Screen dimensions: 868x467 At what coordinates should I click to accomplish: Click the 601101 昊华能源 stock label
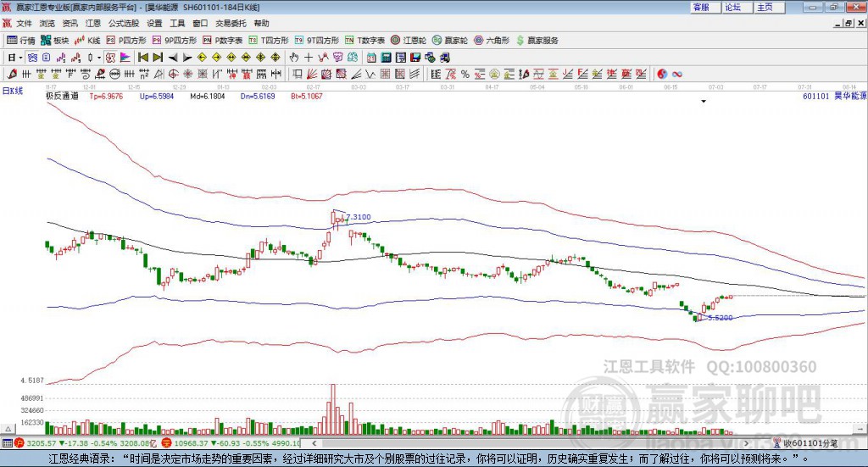point(834,97)
